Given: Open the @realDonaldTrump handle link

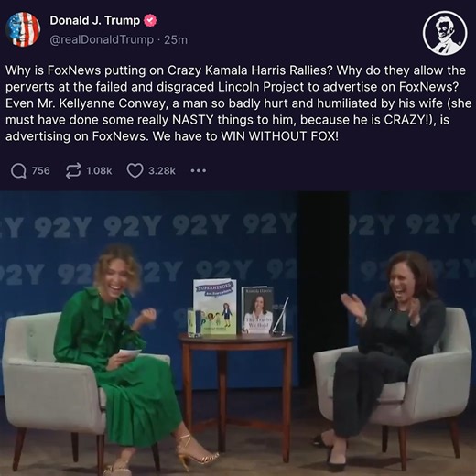Looking at the screenshot, I should (102, 39).
